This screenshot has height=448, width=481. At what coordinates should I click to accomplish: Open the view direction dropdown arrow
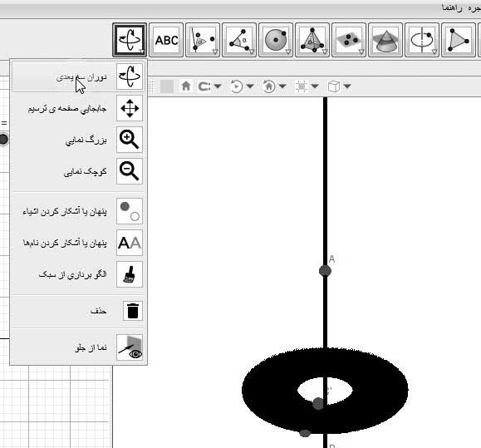coord(282,86)
